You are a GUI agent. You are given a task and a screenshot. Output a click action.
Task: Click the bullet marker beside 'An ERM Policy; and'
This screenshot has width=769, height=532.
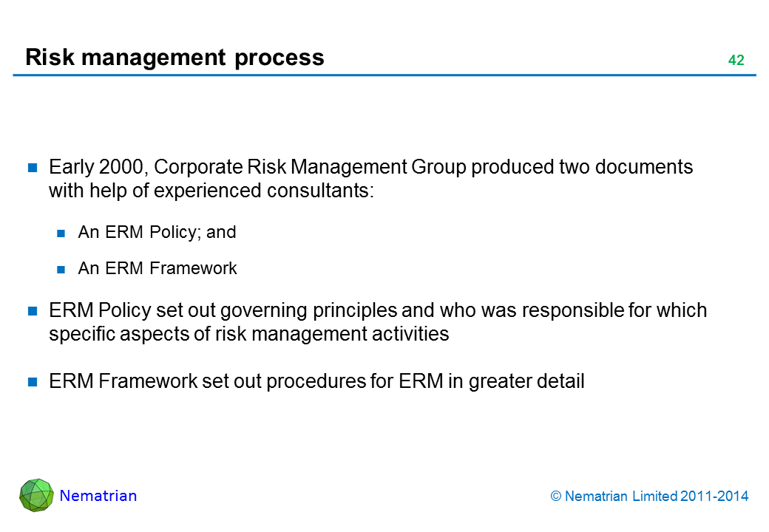click(x=62, y=233)
